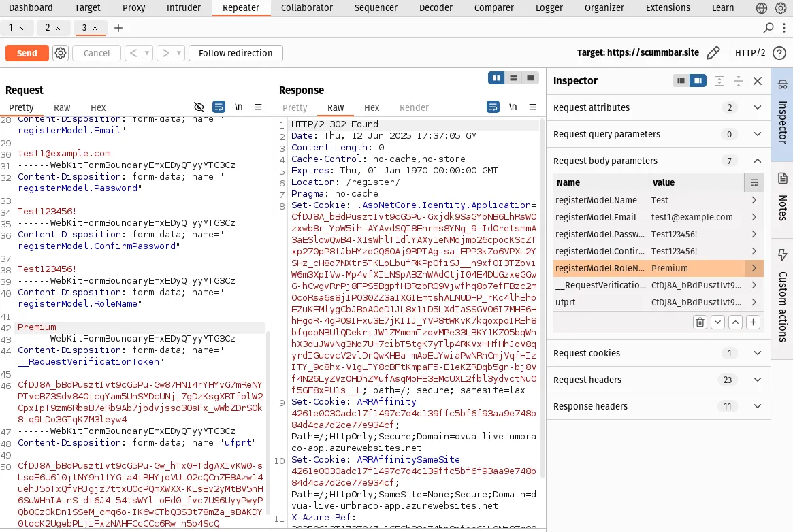This screenshot has height=532, width=793.
Task: Move body parameter down arrow icon
Action: point(717,322)
